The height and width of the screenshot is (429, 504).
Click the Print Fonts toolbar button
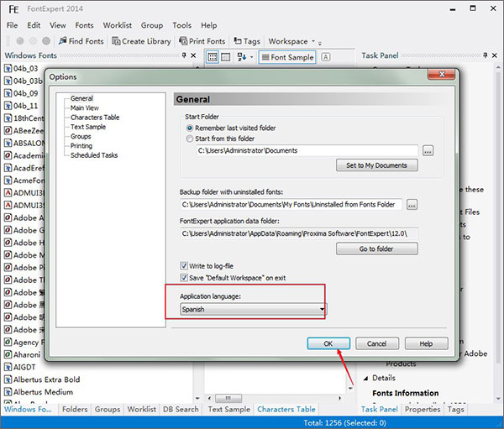[202, 41]
